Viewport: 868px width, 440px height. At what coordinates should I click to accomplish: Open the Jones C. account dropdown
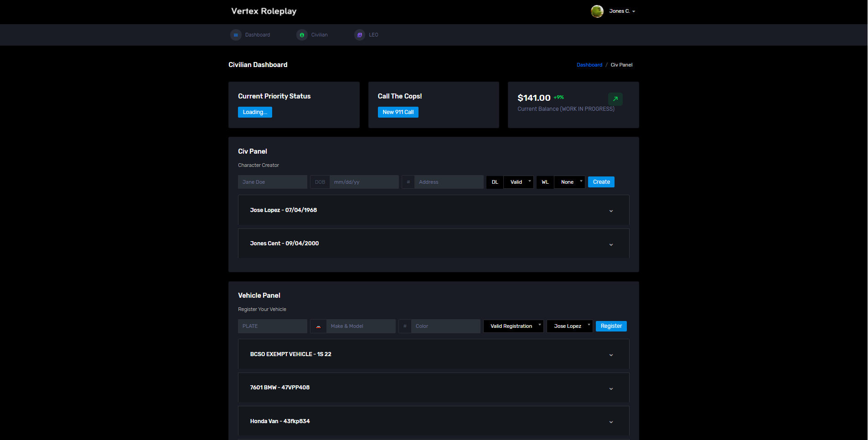[621, 11]
